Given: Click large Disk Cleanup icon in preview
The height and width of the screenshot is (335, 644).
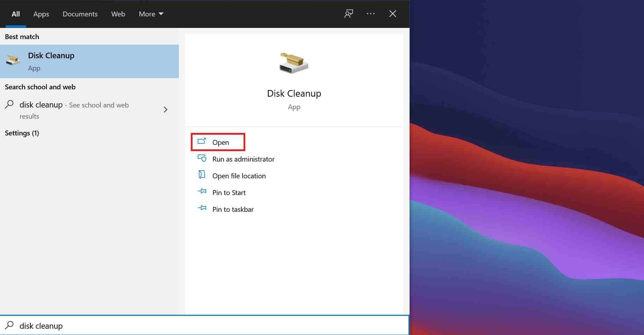Looking at the screenshot, I should point(294,63).
